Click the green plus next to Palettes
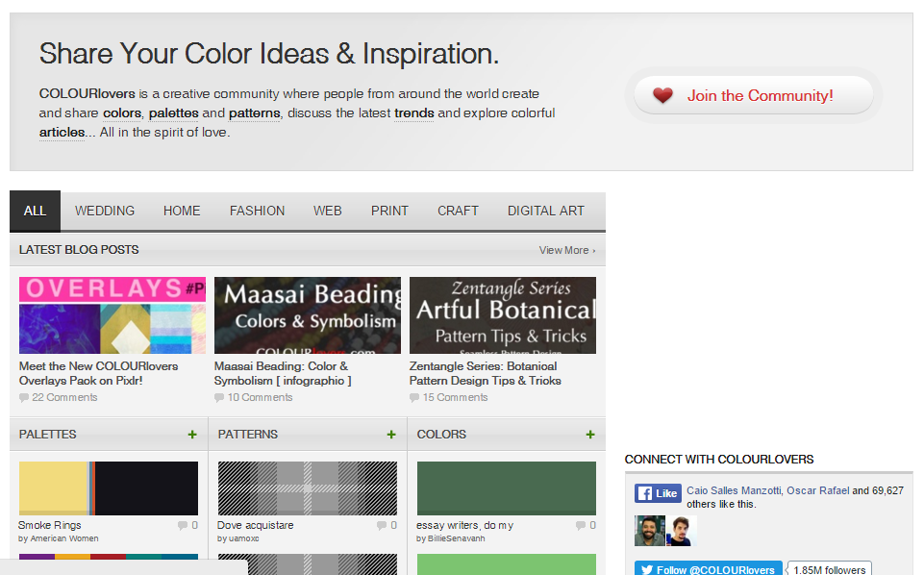 192,435
